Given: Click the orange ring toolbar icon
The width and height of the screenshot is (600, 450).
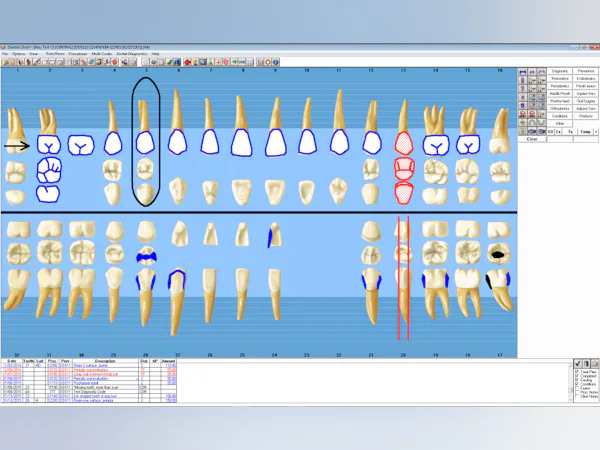Looking at the screenshot, I should click(267, 62).
